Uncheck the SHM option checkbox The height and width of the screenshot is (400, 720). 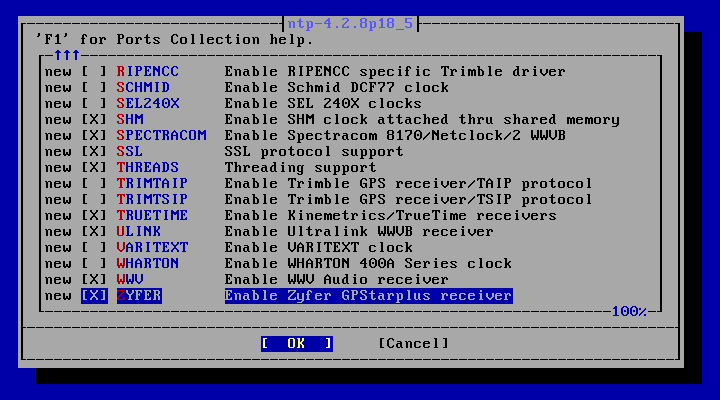click(x=94, y=120)
